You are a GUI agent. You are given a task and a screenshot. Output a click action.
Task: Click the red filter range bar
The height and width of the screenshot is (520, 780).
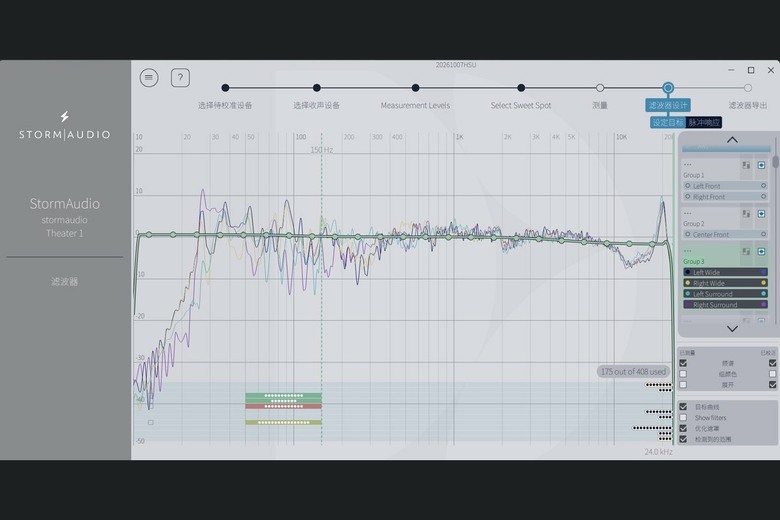(x=283, y=407)
